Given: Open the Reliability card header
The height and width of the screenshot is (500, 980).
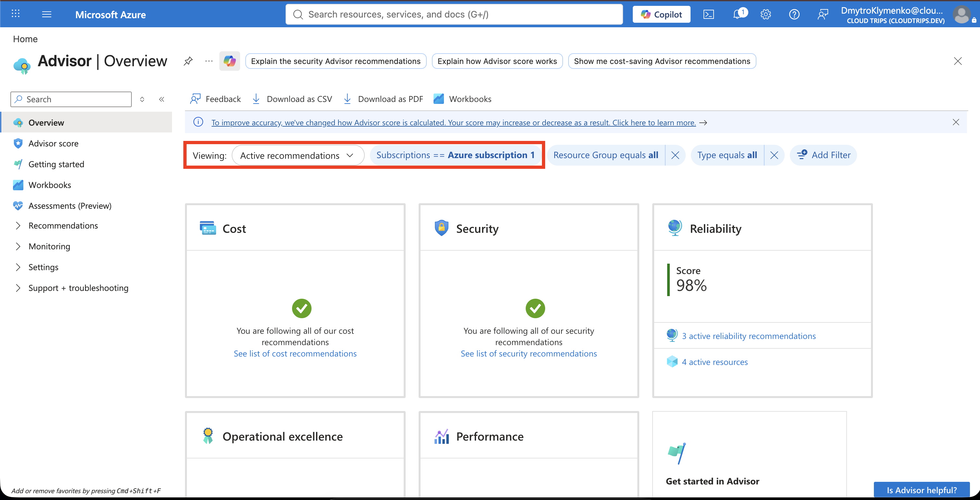Looking at the screenshot, I should [x=762, y=228].
